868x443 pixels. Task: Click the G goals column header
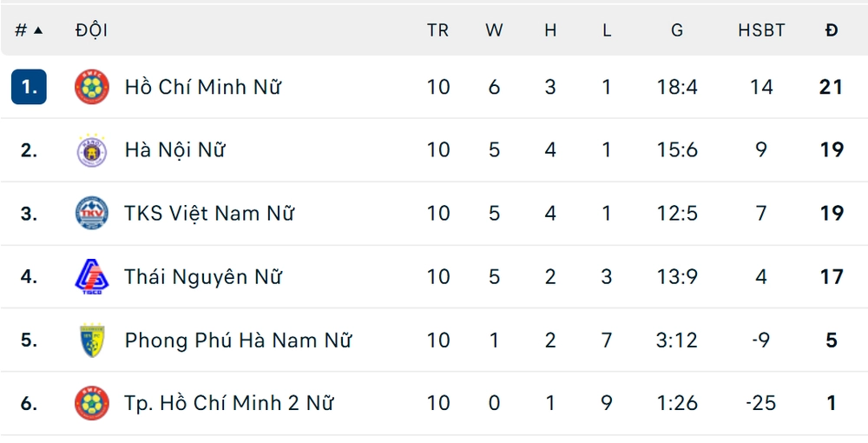click(677, 30)
